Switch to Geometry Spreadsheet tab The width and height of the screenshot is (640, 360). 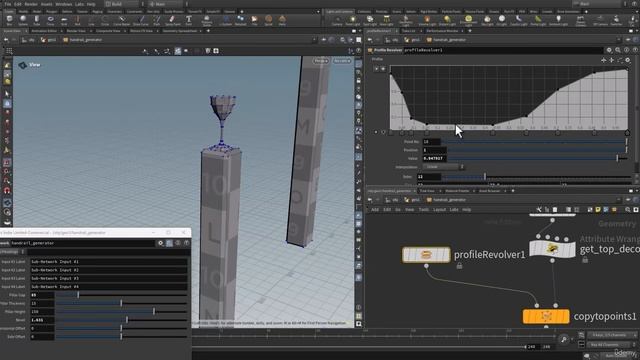click(180, 31)
